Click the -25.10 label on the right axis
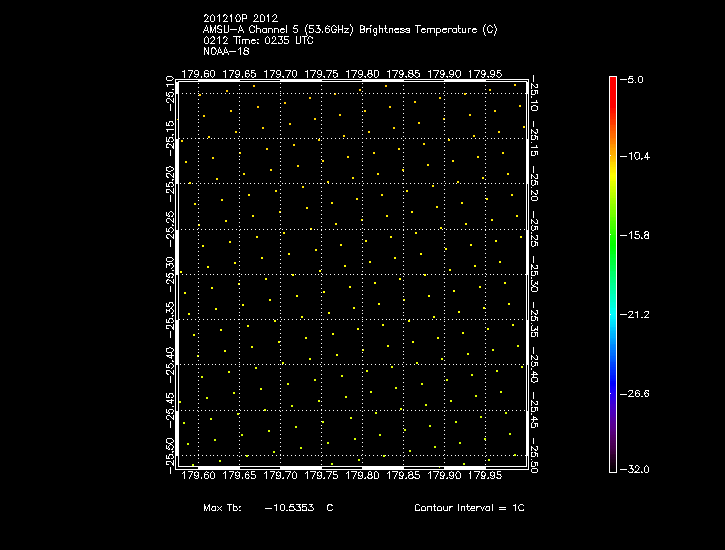725x550 pixels. click(x=536, y=95)
